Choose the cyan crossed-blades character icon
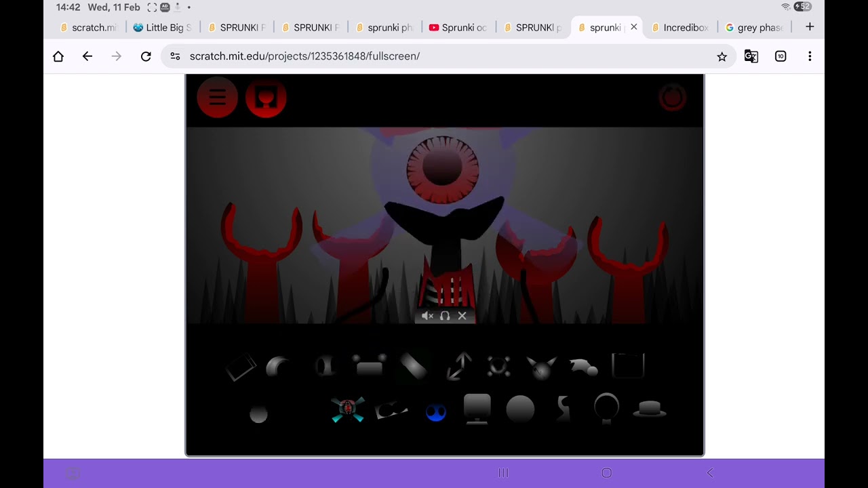The height and width of the screenshot is (488, 868). coord(347,409)
